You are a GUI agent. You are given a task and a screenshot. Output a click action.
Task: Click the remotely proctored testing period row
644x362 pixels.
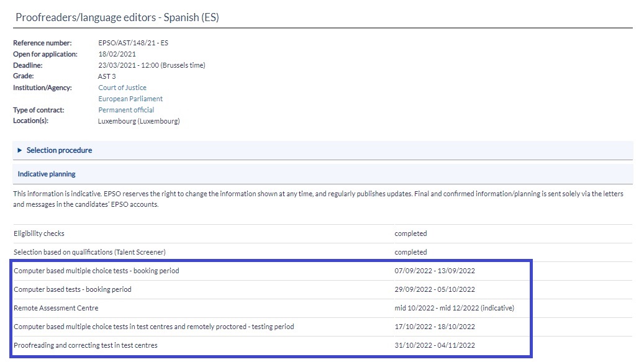click(x=153, y=327)
